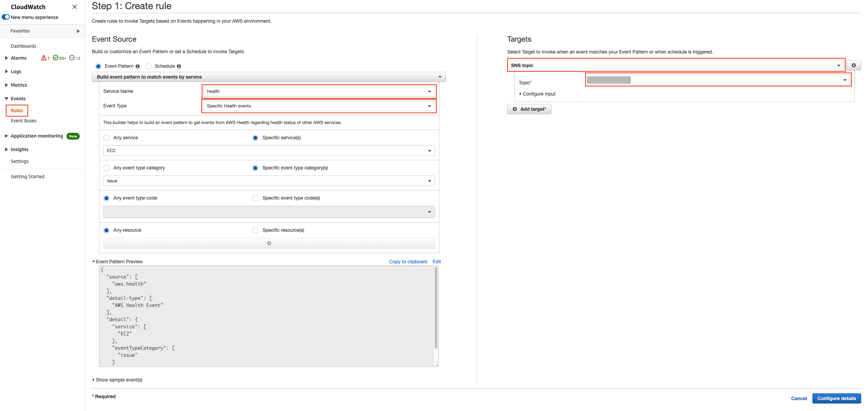The image size is (868, 411).
Task: Select the Schedule radio button
Action: (x=149, y=66)
